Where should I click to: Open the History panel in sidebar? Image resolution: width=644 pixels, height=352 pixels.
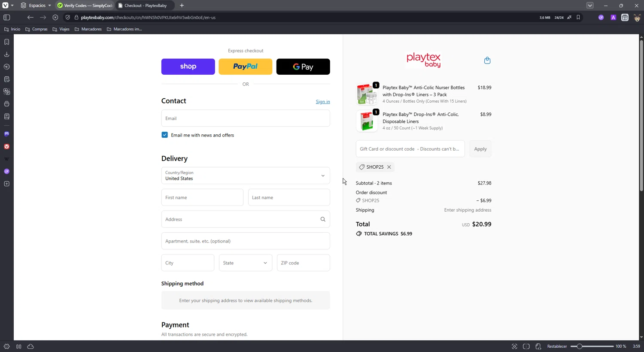tap(6, 67)
